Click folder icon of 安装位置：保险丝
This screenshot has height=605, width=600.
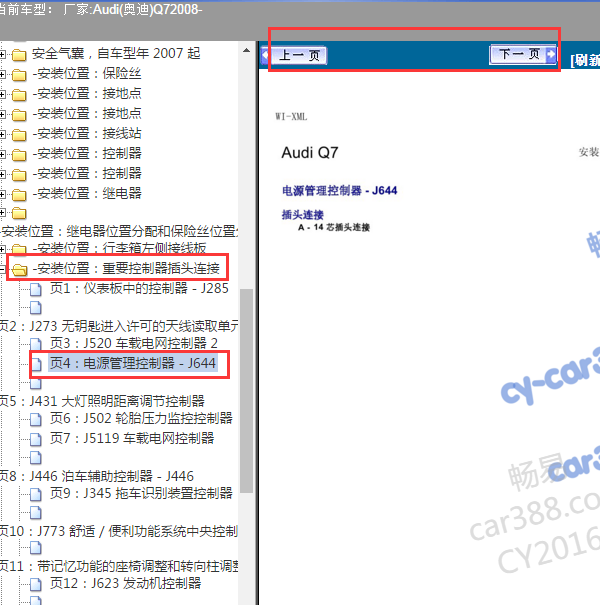(x=19, y=74)
